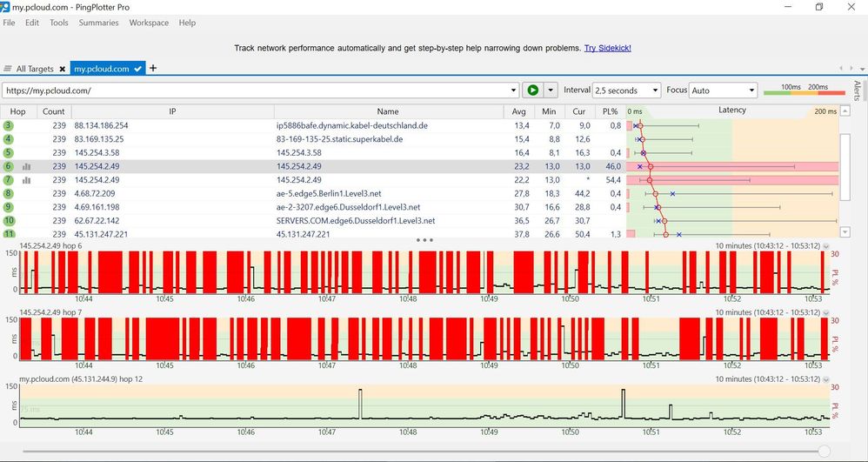This screenshot has width=868, height=462.
Task: Click the timeline slider handle at the bottom
Action: pos(824,450)
